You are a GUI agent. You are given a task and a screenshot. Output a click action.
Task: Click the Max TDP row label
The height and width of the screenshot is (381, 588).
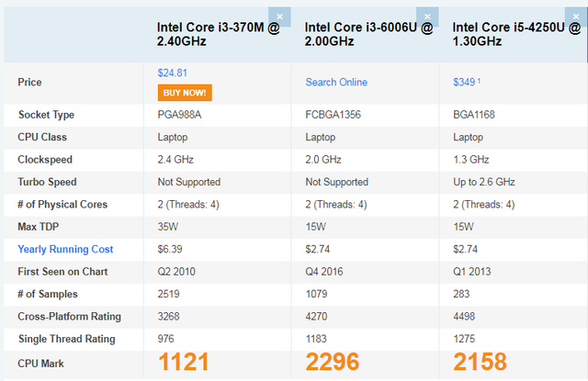pyautogui.click(x=39, y=227)
